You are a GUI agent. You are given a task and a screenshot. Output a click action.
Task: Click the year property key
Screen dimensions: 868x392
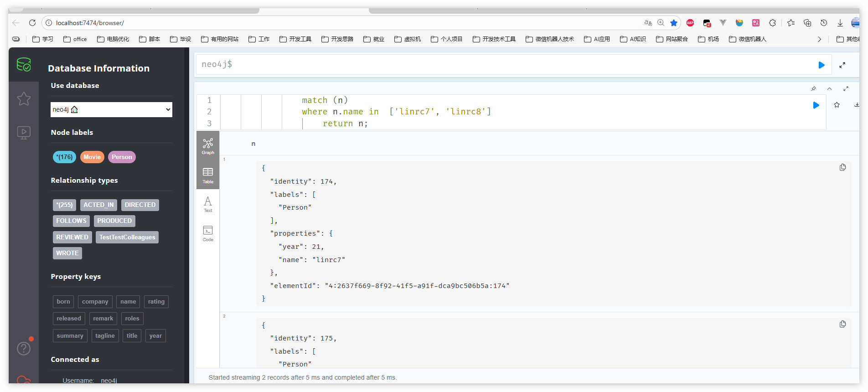155,335
